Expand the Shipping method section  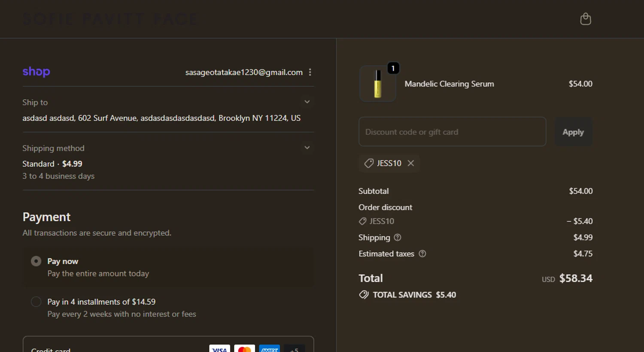tap(307, 148)
